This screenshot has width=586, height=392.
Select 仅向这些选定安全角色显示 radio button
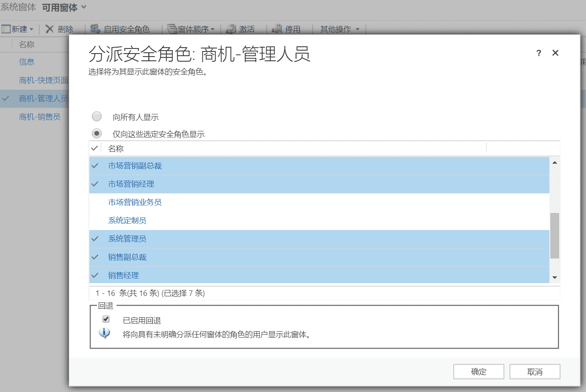coord(97,134)
